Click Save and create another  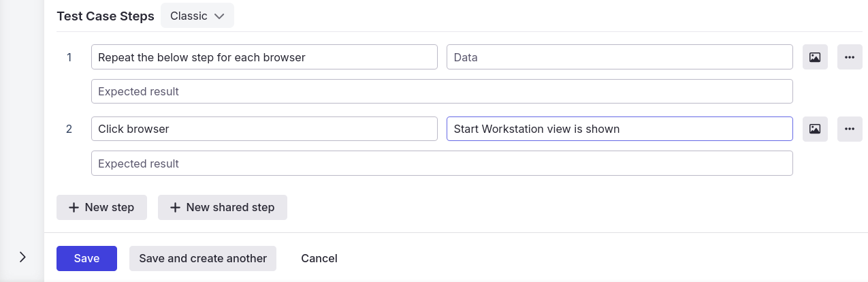click(x=202, y=258)
